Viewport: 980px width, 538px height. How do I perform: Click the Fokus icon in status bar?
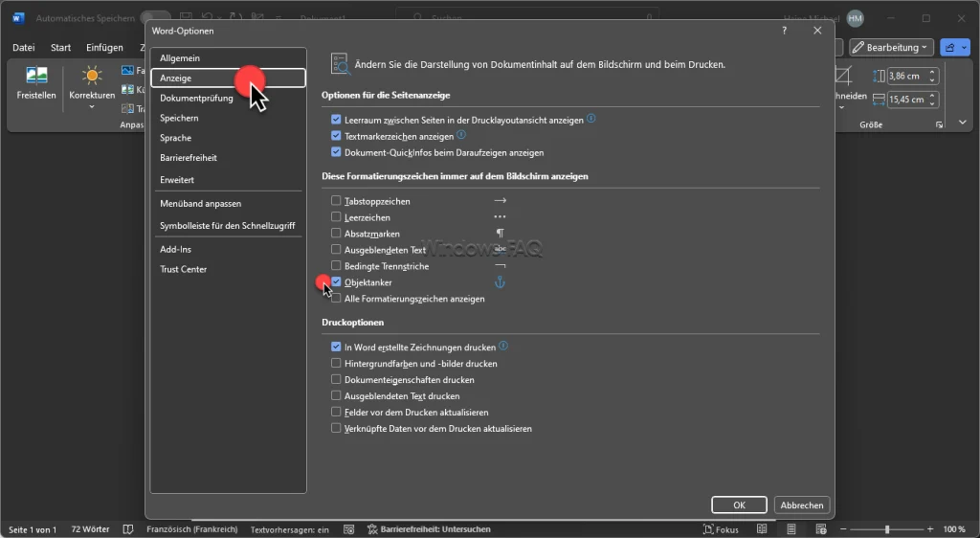point(708,529)
